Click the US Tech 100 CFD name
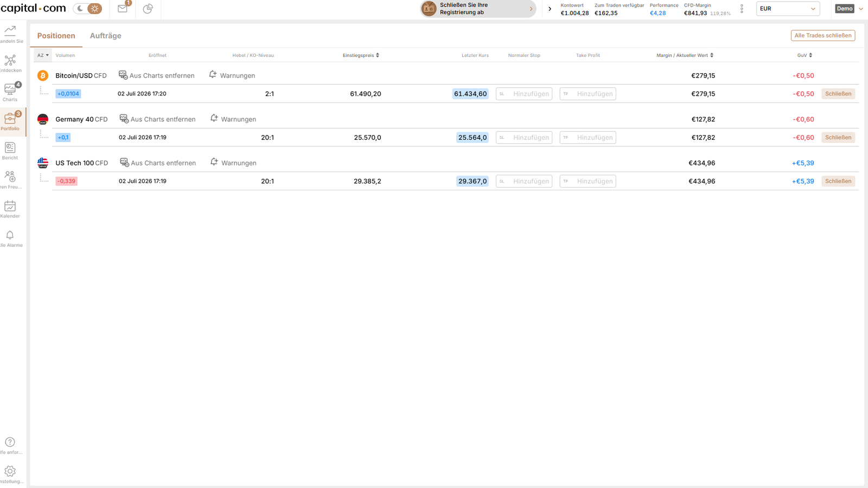The width and height of the screenshot is (868, 488). click(x=81, y=163)
